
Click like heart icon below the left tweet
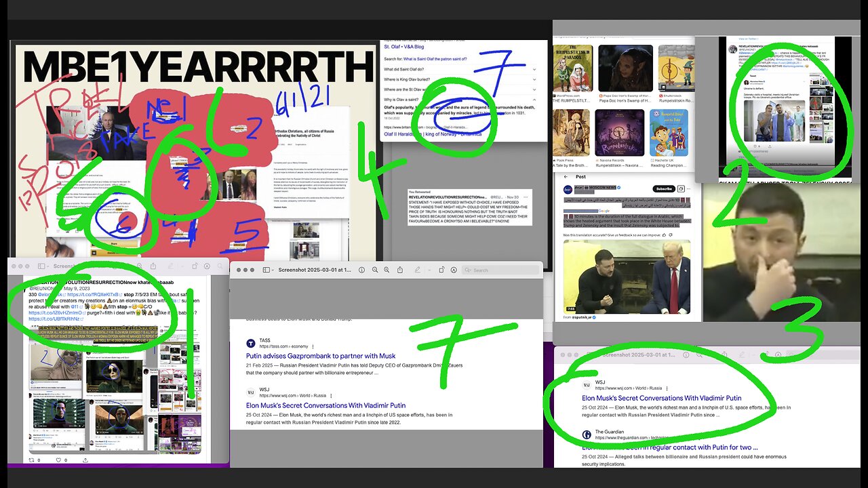[x=58, y=460]
